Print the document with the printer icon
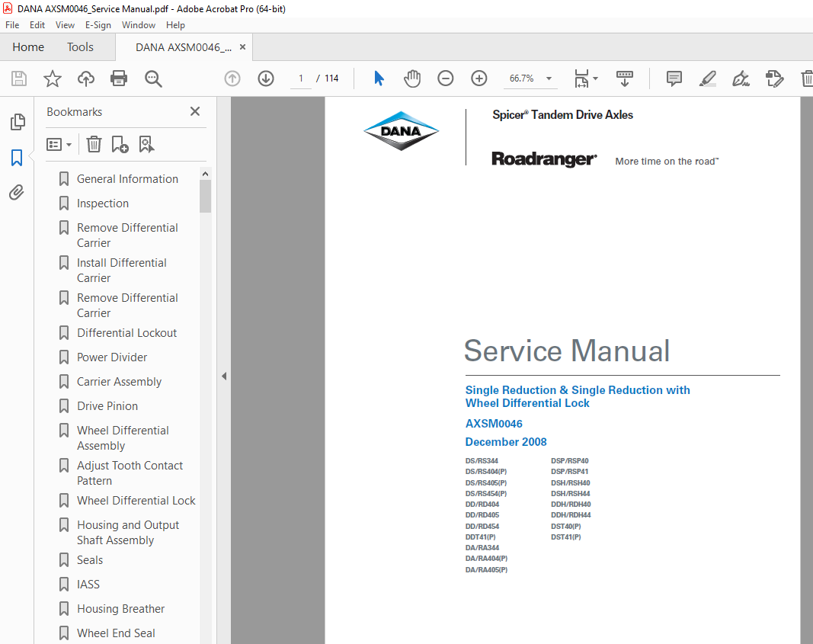This screenshot has width=813, height=644. (119, 78)
